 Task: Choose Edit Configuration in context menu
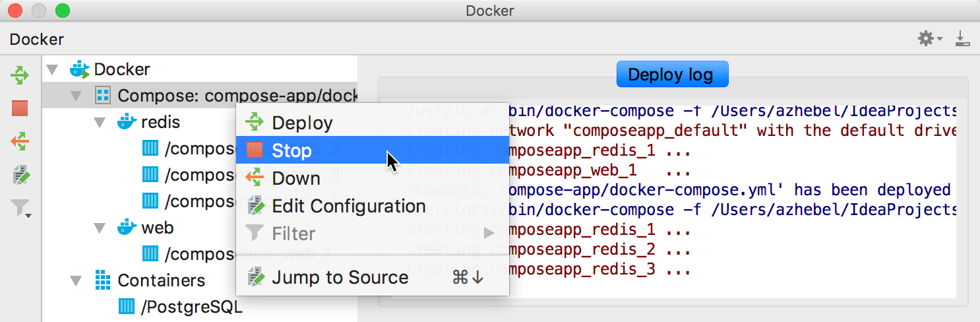pyautogui.click(x=348, y=206)
